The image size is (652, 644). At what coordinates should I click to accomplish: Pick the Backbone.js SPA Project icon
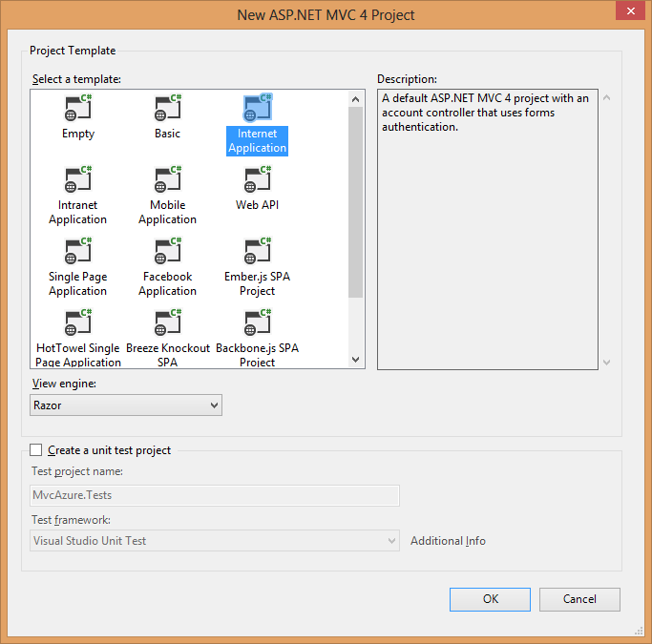tap(258, 322)
